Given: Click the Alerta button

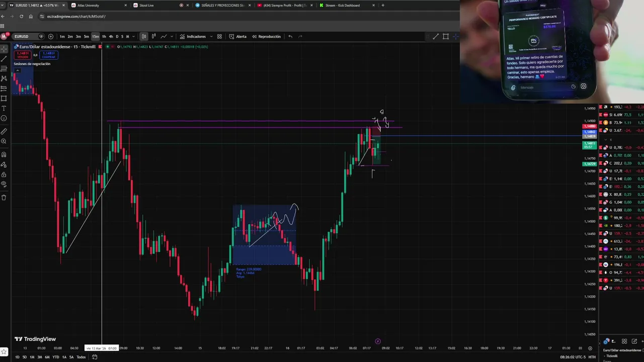Looking at the screenshot, I should [x=238, y=36].
